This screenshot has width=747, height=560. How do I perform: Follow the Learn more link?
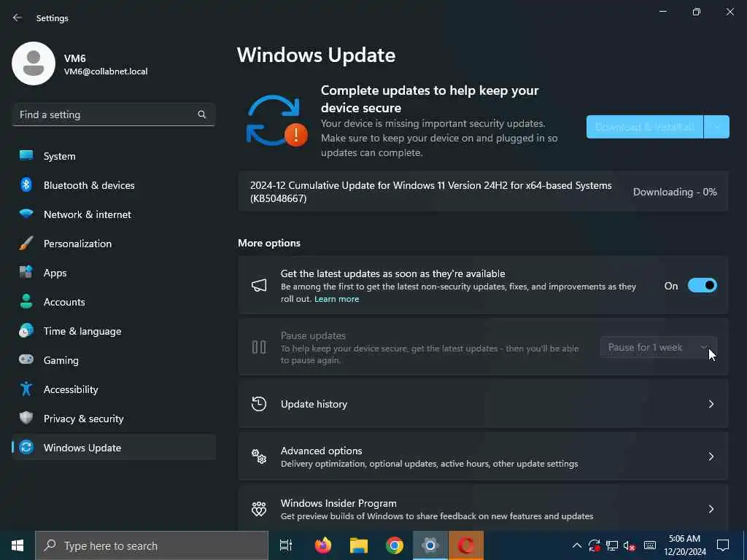(336, 299)
